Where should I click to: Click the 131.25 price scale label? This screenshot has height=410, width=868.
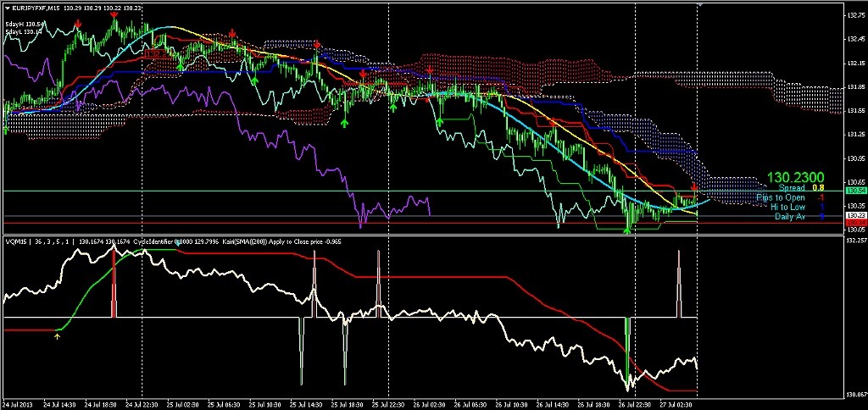tap(856, 135)
